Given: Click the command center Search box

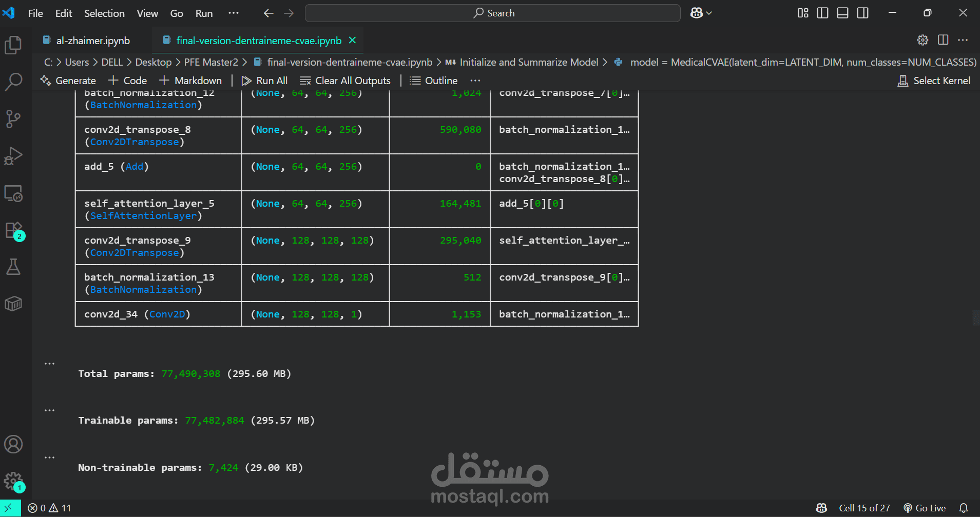Looking at the screenshot, I should (493, 13).
